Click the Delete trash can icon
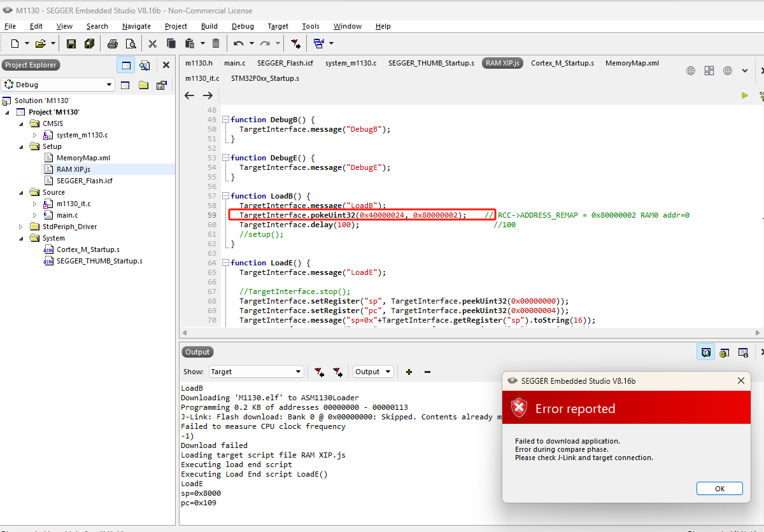Viewport: 764px width, 532px height. click(216, 43)
